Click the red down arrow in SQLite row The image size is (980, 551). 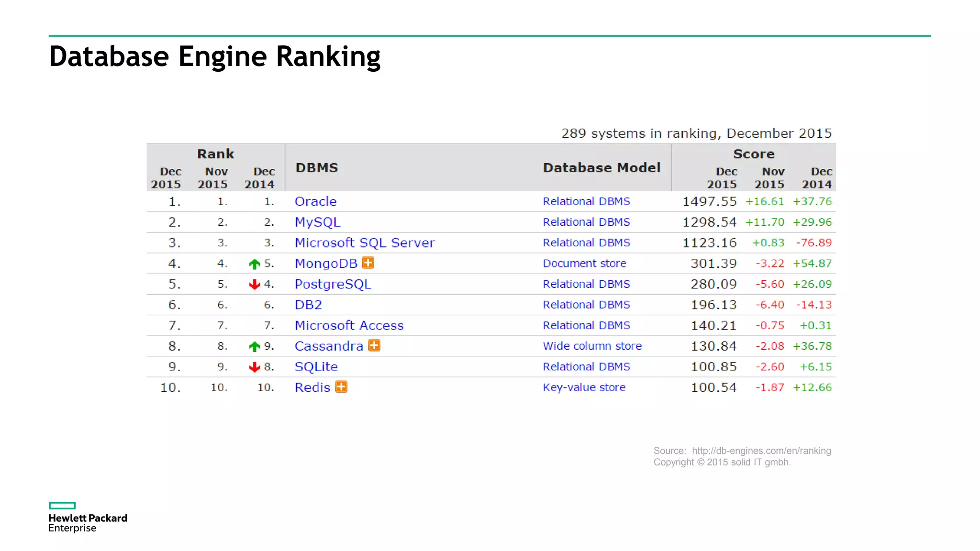tap(255, 367)
